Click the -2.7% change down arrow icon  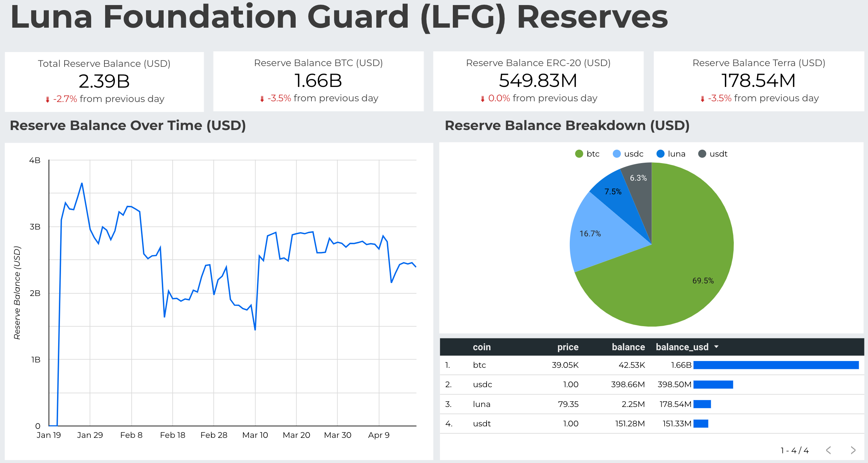(47, 99)
